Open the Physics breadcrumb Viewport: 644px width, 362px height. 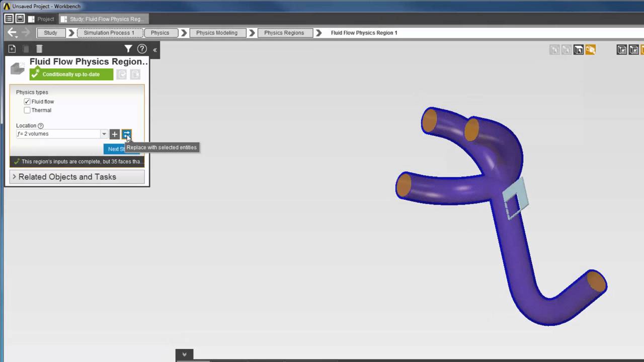point(160,33)
